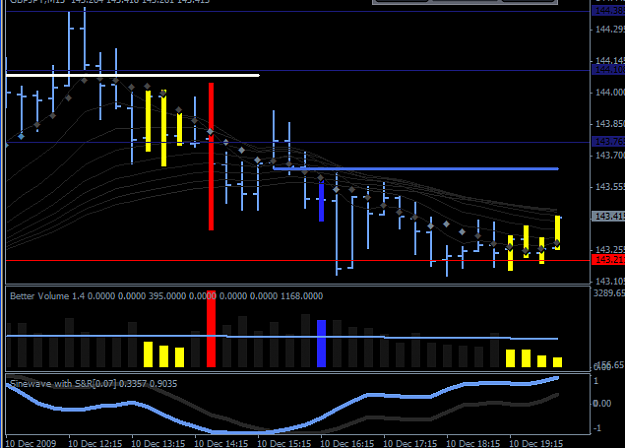Click the 10 Dec 13:15 time label
Image resolution: width=625 pixels, height=448 pixels.
point(158,443)
